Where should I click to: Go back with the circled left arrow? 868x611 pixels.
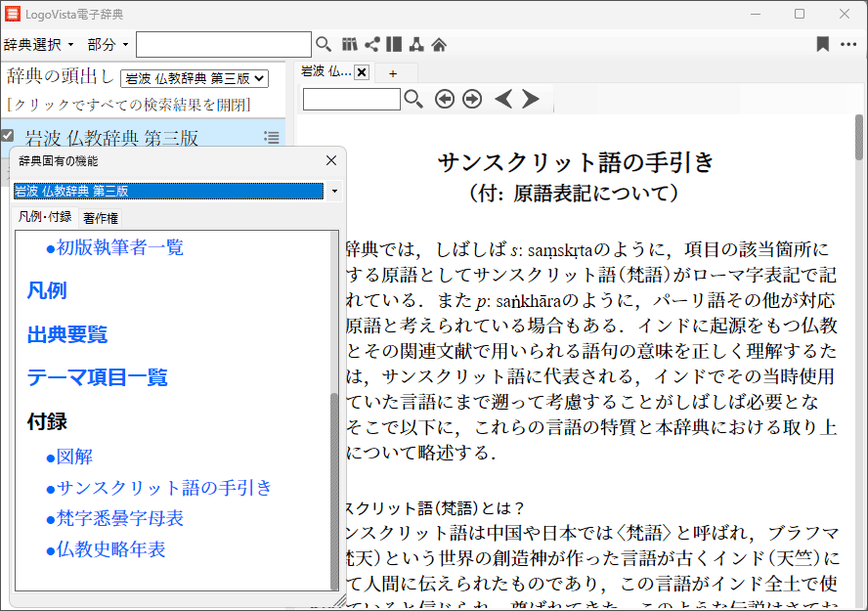tap(445, 99)
